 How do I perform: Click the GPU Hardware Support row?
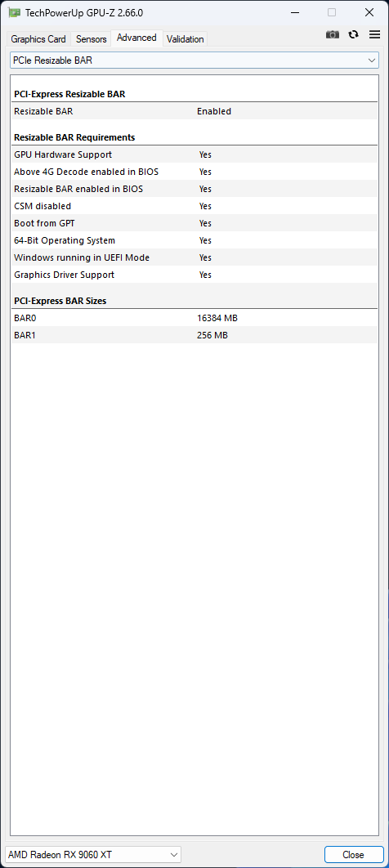pos(194,154)
